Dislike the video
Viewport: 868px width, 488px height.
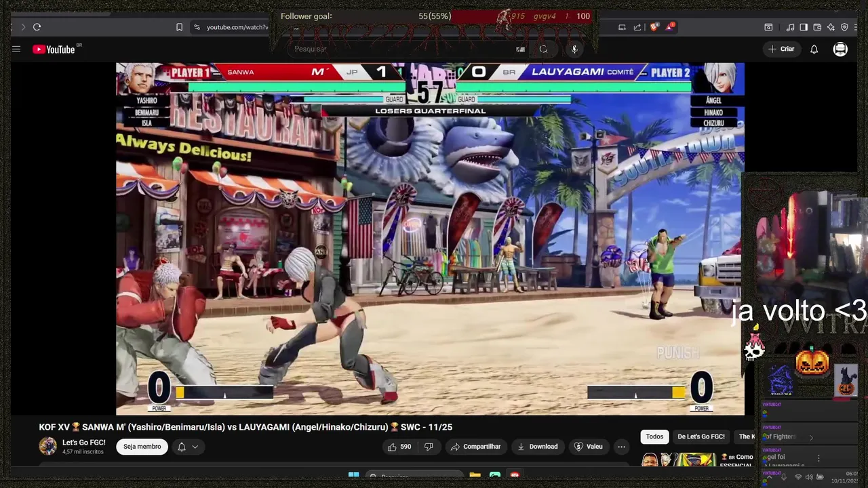(429, 447)
